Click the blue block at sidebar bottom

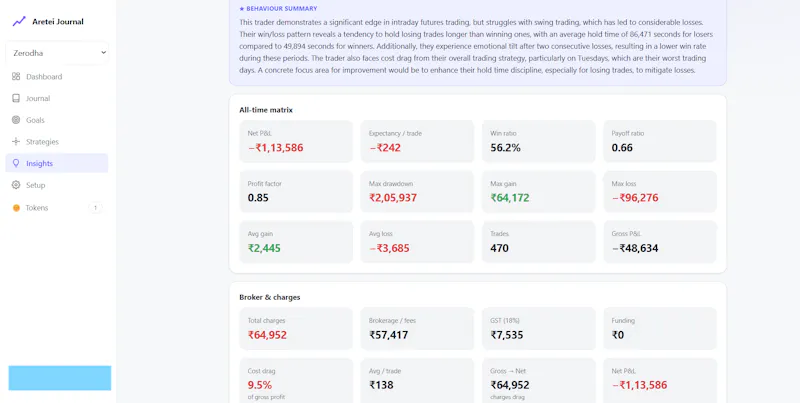click(60, 378)
